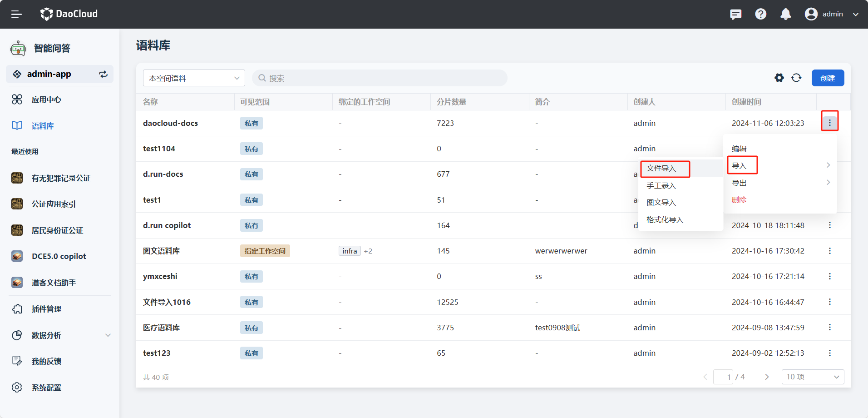868x418 pixels.
Task: Collapse sidebar with the hamburger menu icon
Action: 16,14
